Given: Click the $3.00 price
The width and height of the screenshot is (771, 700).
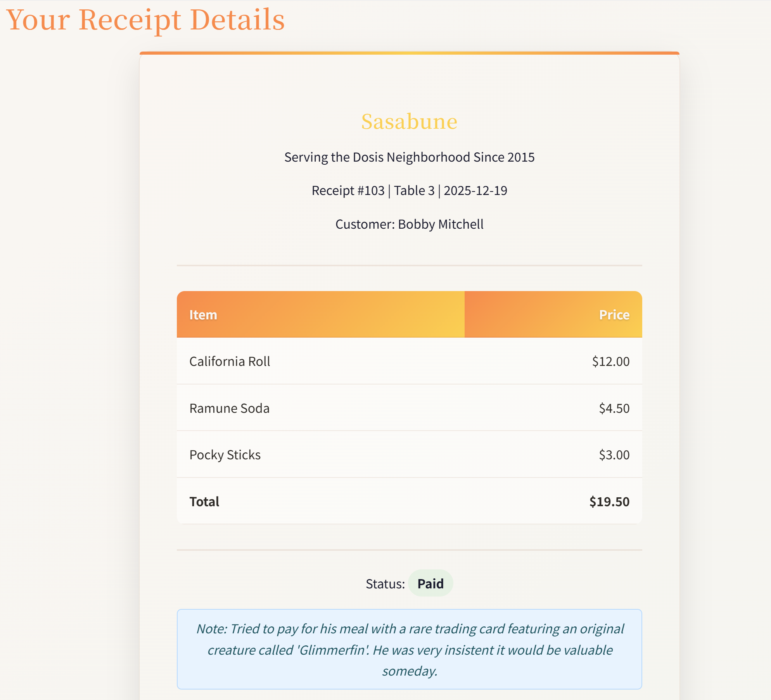Looking at the screenshot, I should click(614, 455).
